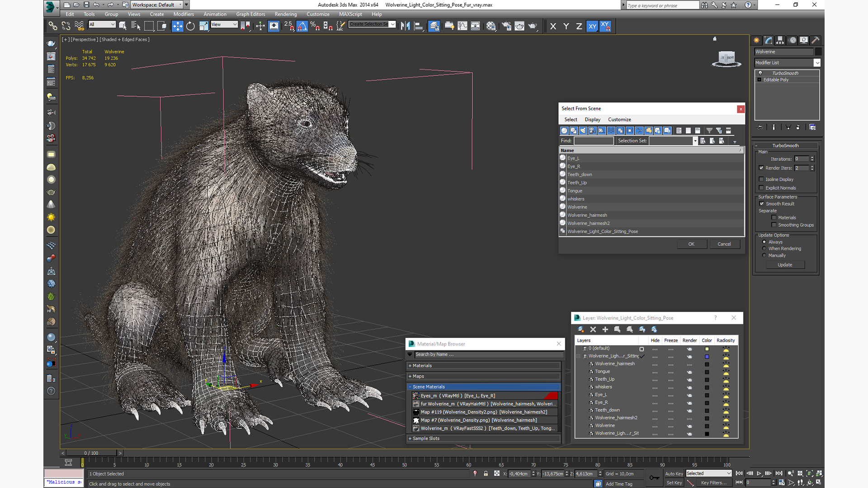The image size is (868, 488).
Task: Uncheck Smooth Result checkbox
Action: 762,204
